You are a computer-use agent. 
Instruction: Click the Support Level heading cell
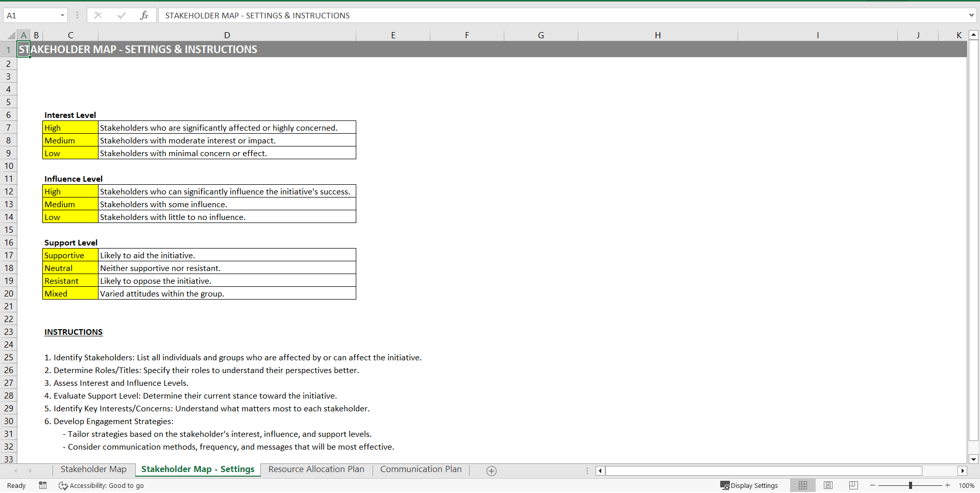point(70,242)
